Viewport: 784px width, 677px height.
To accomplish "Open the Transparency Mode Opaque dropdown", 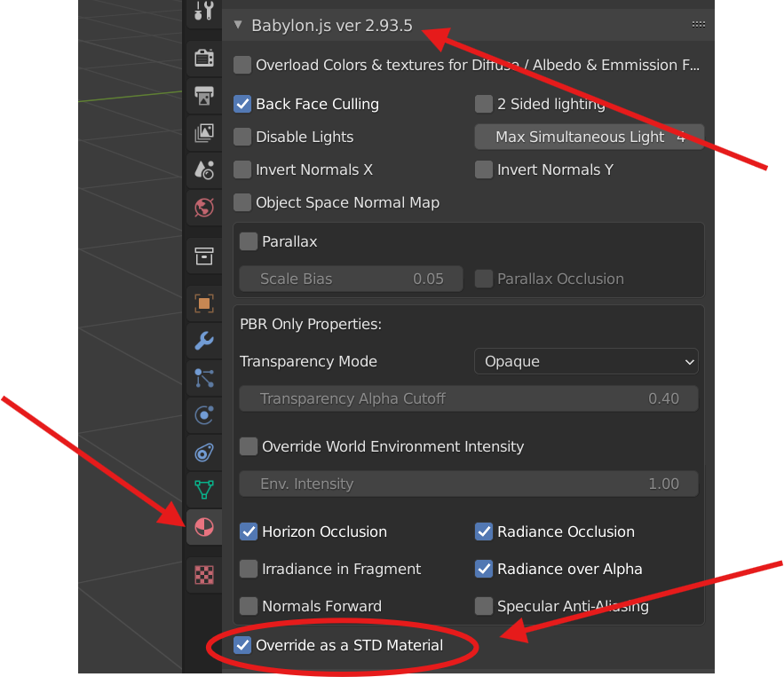I will [x=586, y=361].
